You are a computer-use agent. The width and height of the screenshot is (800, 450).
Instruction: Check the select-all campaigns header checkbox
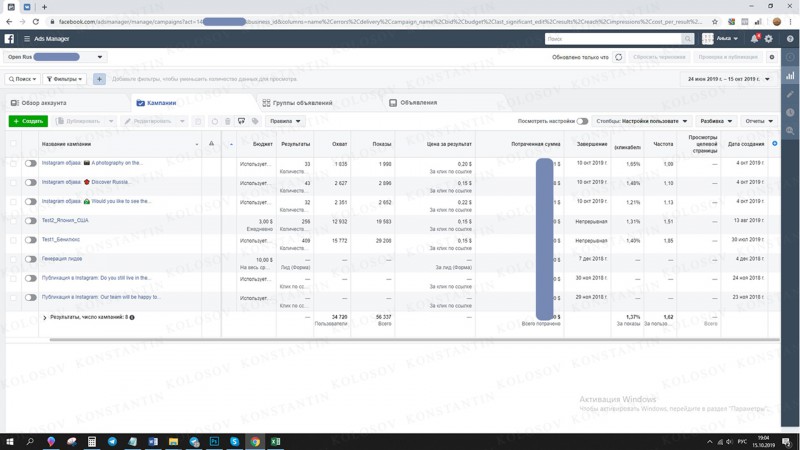(x=14, y=144)
